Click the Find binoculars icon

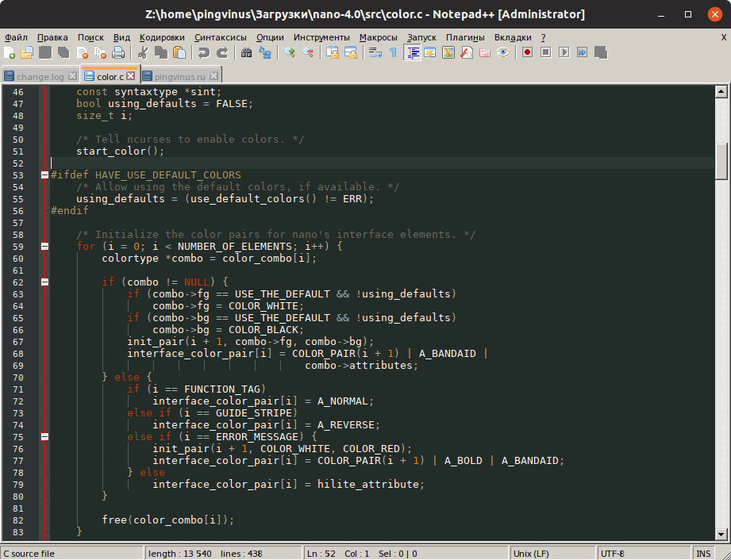[x=247, y=52]
